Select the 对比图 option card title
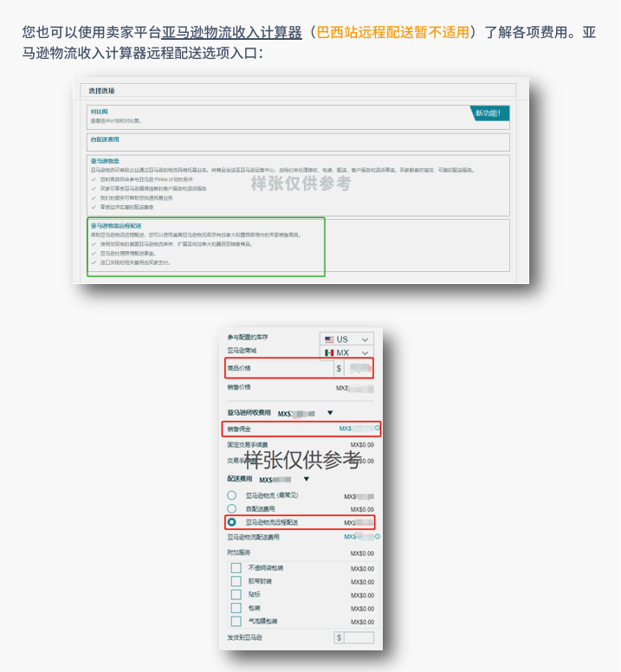 pos(99,112)
